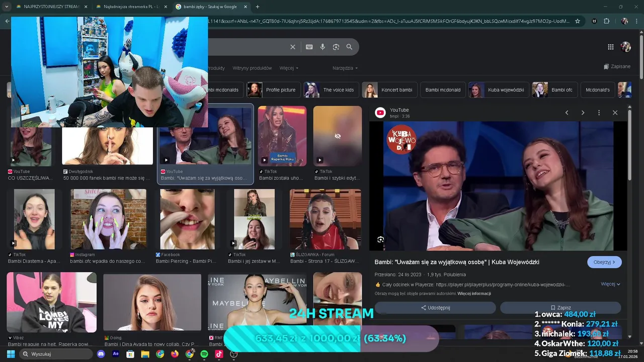Open Firefox from taskbar
Screen dimensions: 644x362
pos(175,354)
